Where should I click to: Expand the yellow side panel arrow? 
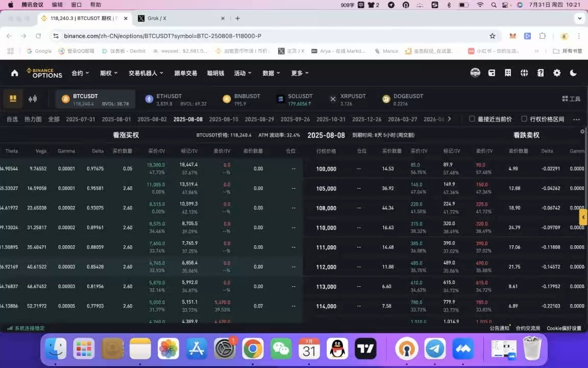(583, 217)
